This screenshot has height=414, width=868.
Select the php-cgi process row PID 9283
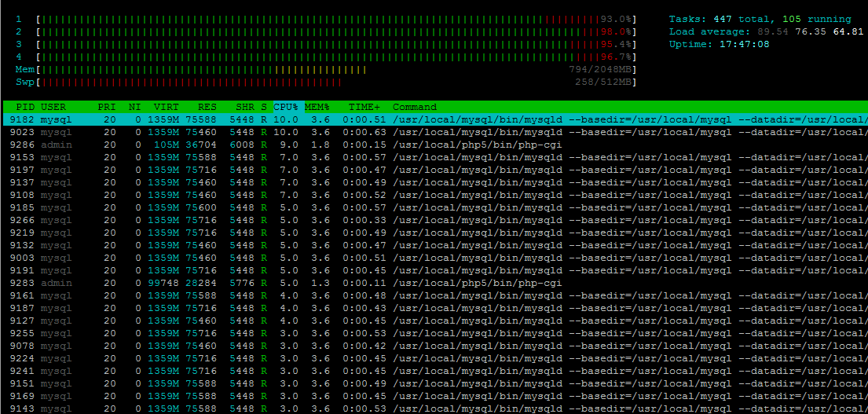click(x=435, y=283)
